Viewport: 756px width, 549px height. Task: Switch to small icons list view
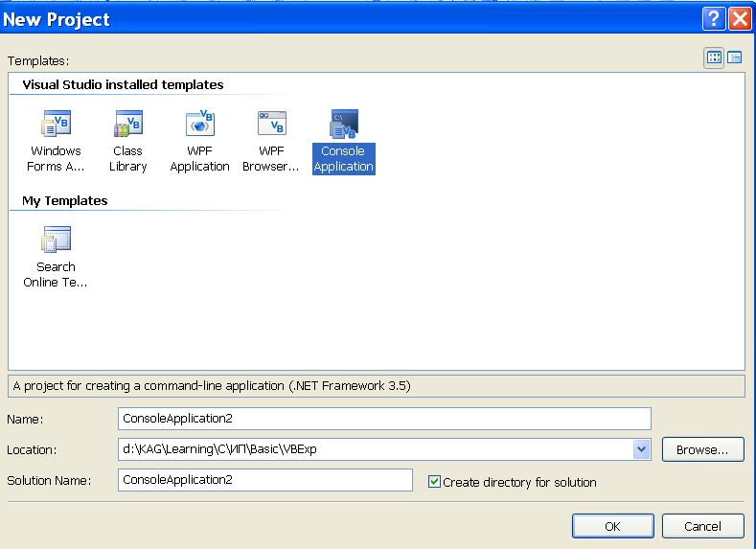point(735,58)
